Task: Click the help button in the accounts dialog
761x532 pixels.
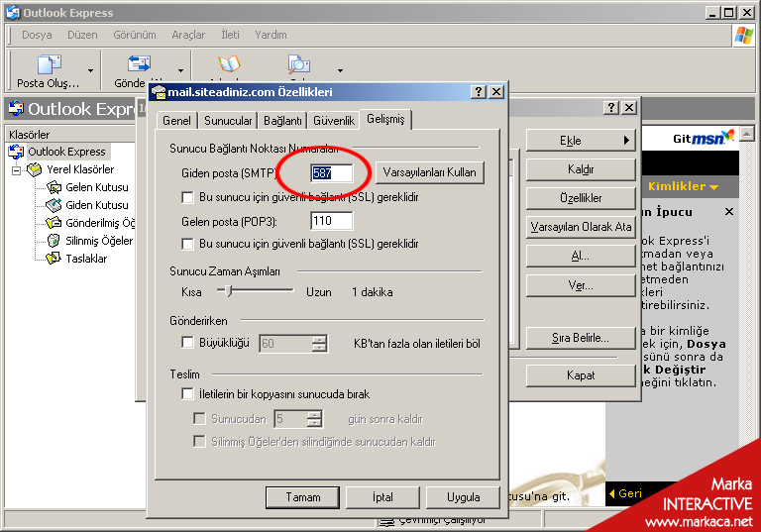Action: click(611, 107)
